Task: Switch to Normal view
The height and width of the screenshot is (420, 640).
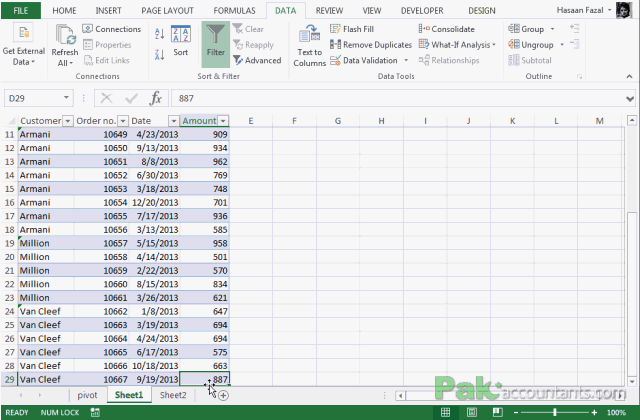Action: pyautogui.click(x=445, y=412)
